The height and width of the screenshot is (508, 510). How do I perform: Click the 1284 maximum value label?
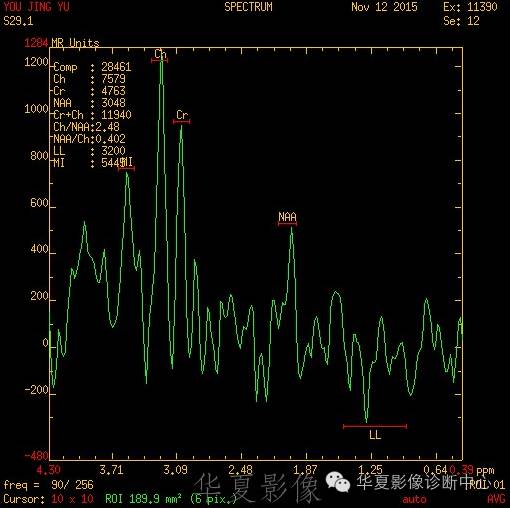click(36, 43)
